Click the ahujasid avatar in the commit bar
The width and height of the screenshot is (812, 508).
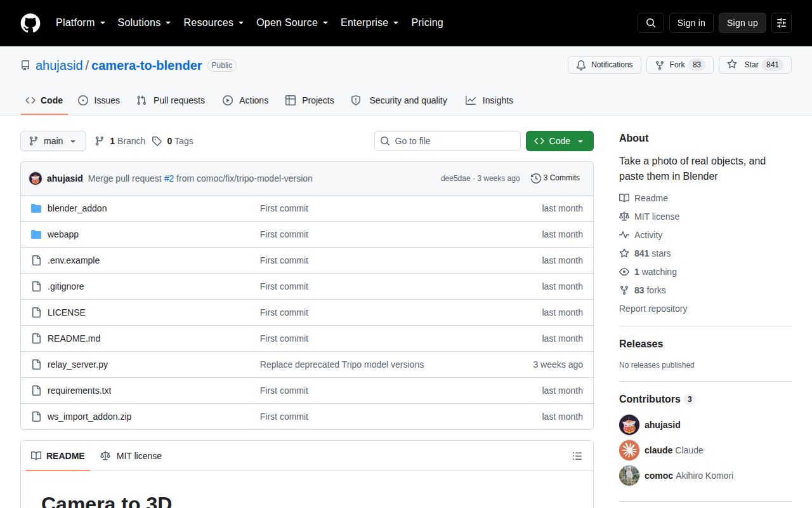(36, 178)
